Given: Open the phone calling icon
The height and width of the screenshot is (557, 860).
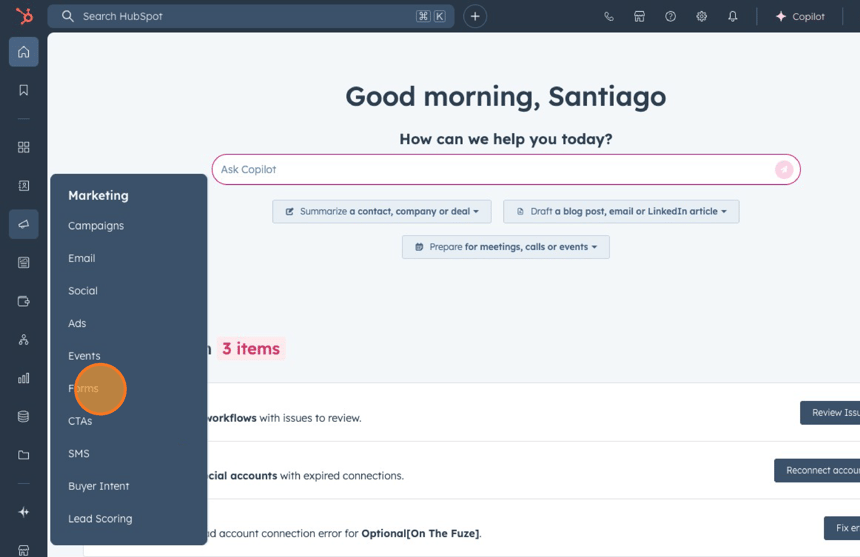Looking at the screenshot, I should click(609, 16).
